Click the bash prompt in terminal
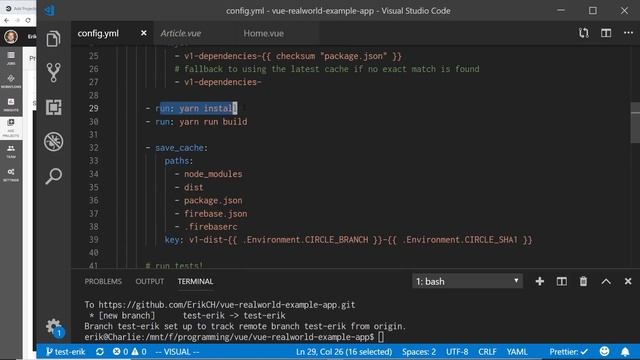Image resolution: width=640 pixels, height=360 pixels. [229, 337]
